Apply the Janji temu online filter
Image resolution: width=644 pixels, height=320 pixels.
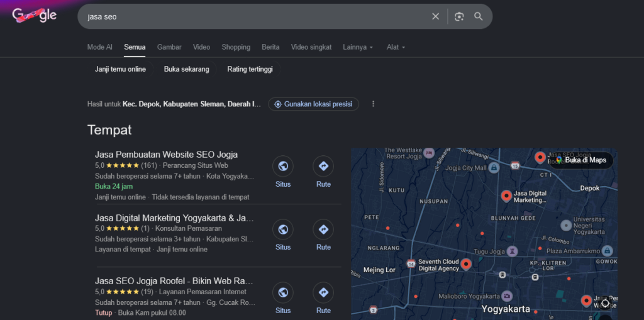click(x=120, y=69)
